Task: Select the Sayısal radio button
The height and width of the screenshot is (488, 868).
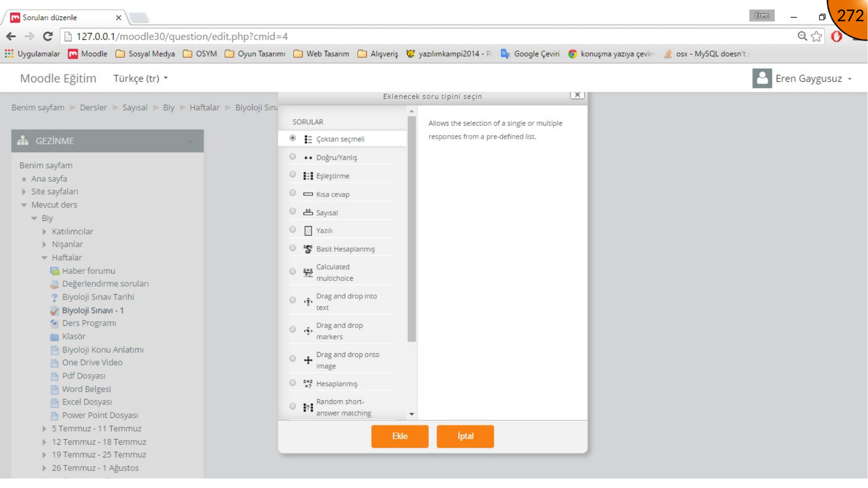Action: click(293, 211)
